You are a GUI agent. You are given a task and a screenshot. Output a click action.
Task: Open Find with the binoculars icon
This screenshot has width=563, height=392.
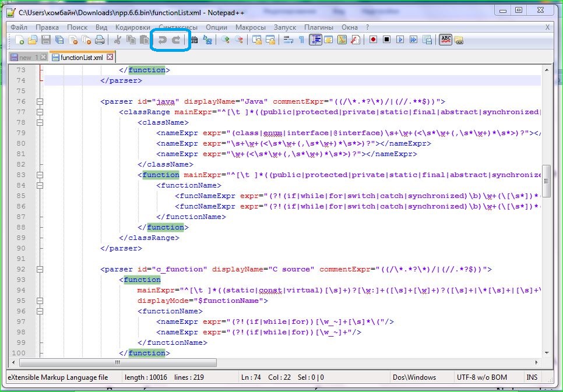click(x=194, y=40)
